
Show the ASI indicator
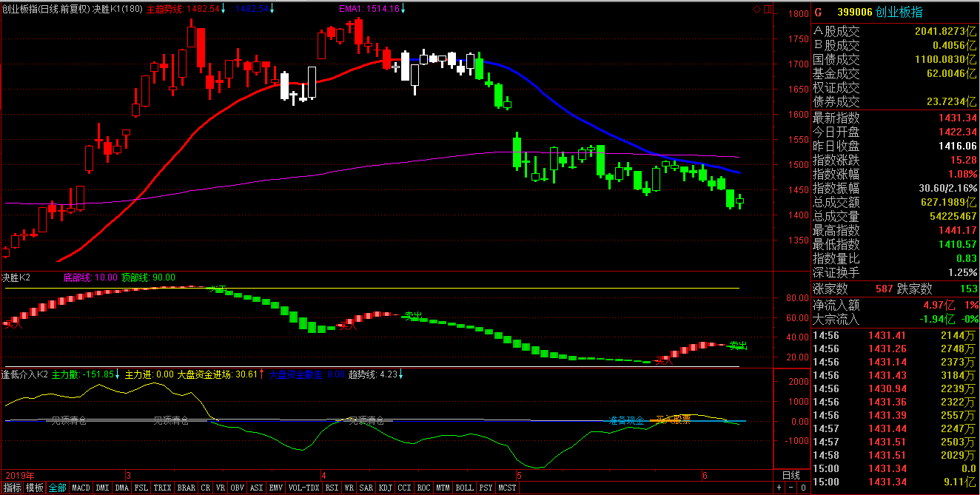click(257, 488)
